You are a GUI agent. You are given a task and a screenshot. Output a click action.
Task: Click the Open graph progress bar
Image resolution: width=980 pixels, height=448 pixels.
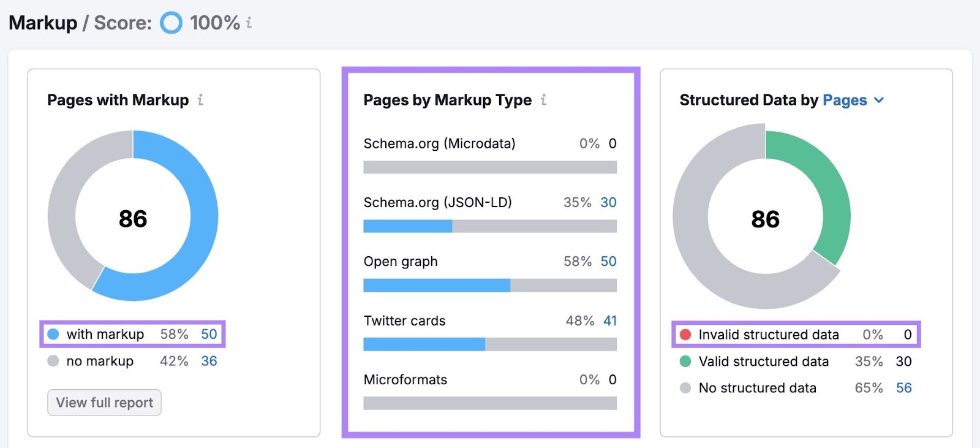(489, 285)
